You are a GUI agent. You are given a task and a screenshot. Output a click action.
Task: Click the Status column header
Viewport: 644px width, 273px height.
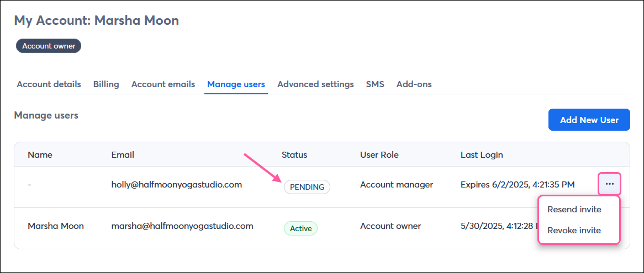click(x=294, y=155)
